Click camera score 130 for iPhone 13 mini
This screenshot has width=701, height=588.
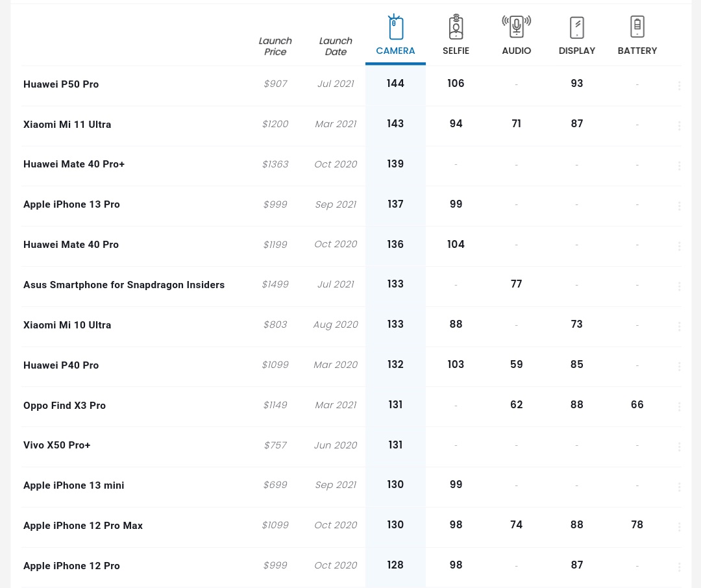coord(395,485)
